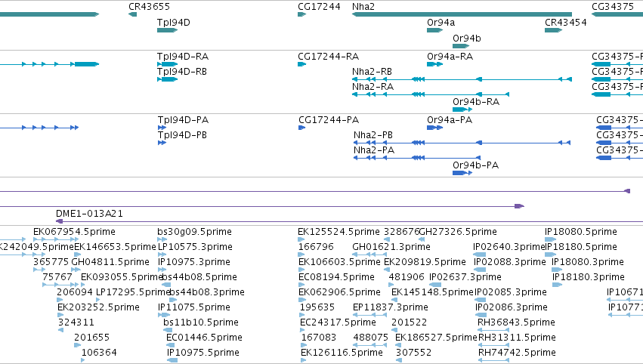Click the CG17244-RA transcript label

(x=328, y=57)
